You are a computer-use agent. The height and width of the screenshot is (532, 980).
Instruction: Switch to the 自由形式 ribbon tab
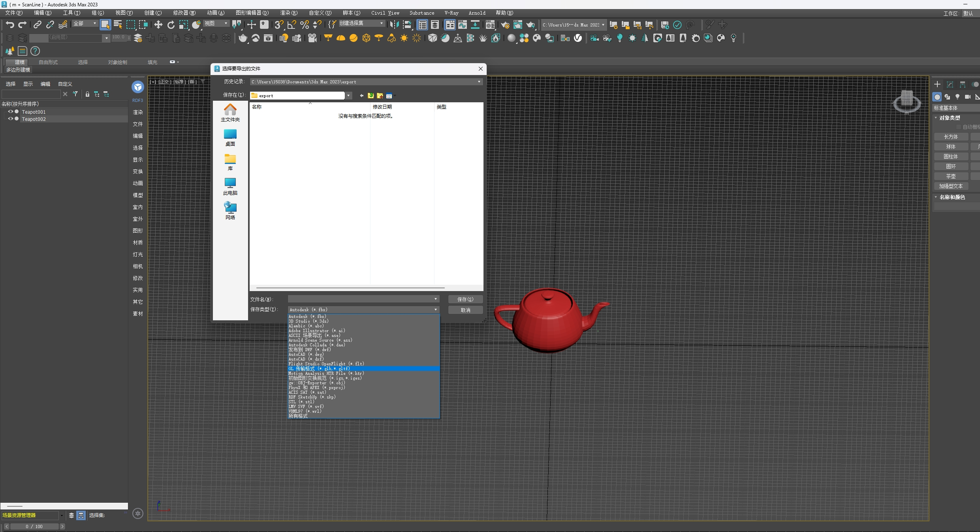48,62
